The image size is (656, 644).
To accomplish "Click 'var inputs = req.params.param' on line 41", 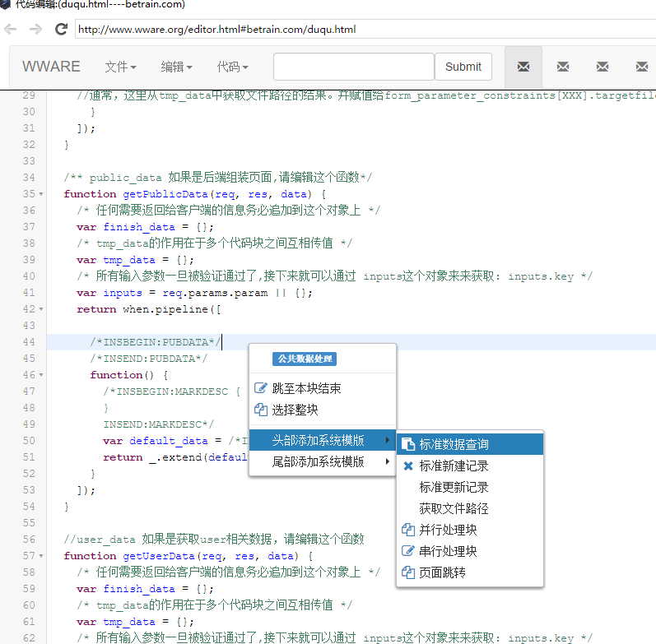I will [x=172, y=293].
